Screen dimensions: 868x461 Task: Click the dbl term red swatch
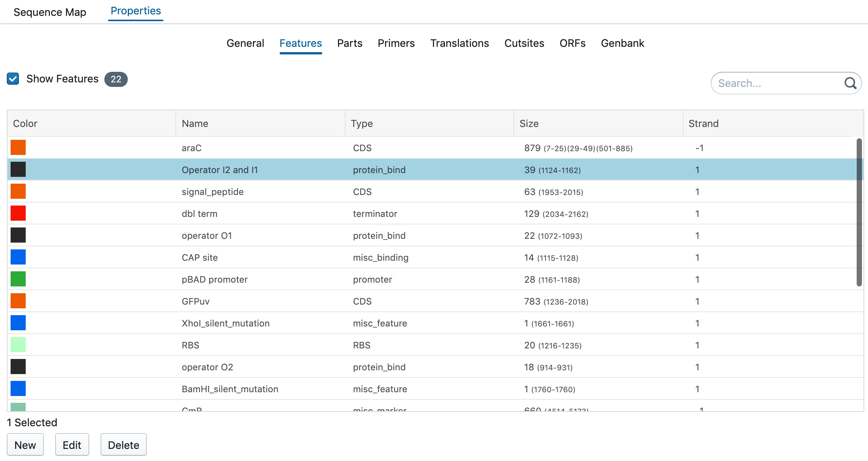click(18, 213)
